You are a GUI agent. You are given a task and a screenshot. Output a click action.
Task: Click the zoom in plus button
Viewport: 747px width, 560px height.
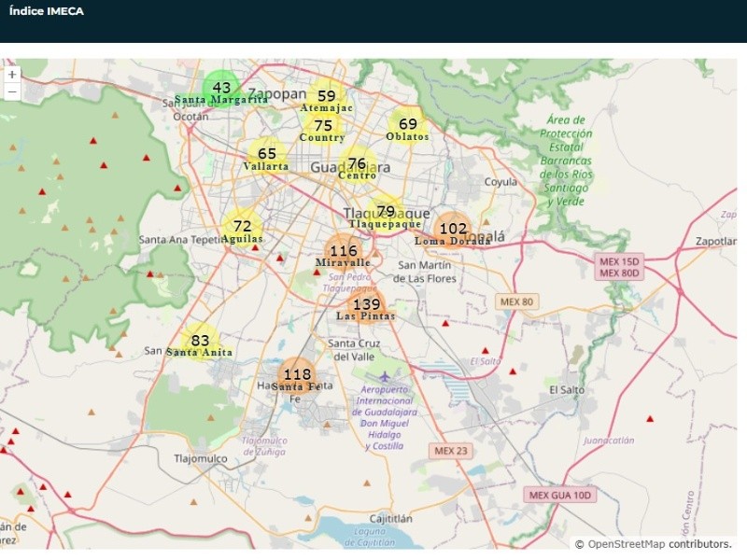[12, 75]
